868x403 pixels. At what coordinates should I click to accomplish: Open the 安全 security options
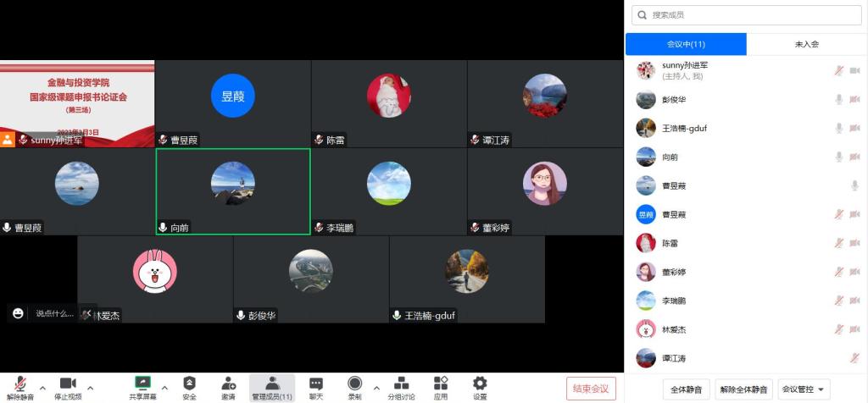(189, 384)
